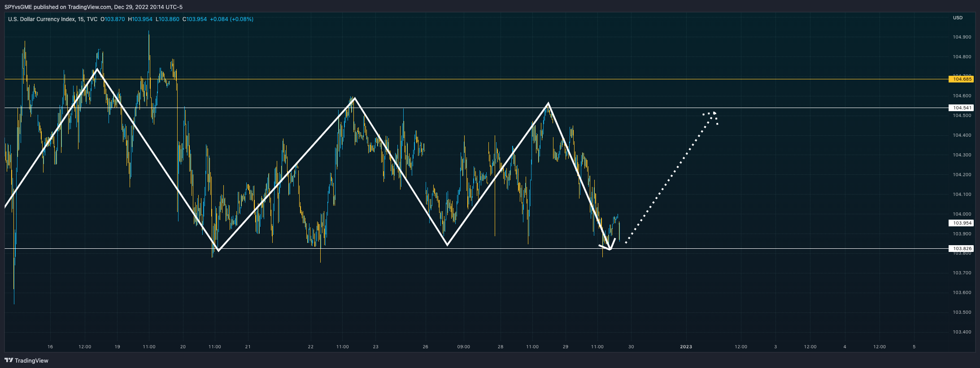Select the orange 104.685 price label
The image size is (980, 368).
pos(961,79)
